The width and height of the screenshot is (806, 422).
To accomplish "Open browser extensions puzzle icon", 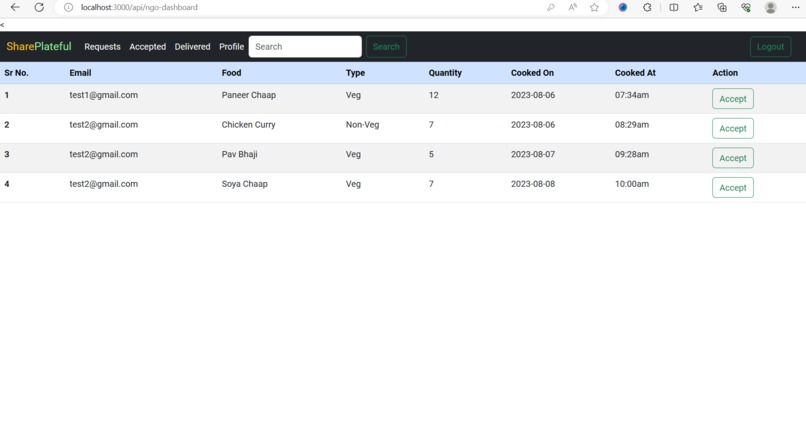I will [x=647, y=7].
